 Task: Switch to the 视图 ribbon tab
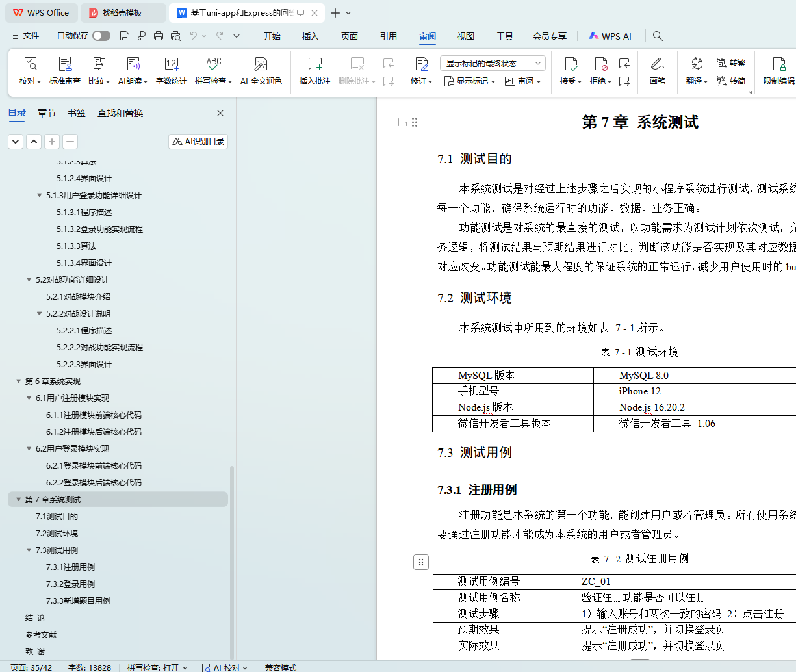click(x=465, y=36)
